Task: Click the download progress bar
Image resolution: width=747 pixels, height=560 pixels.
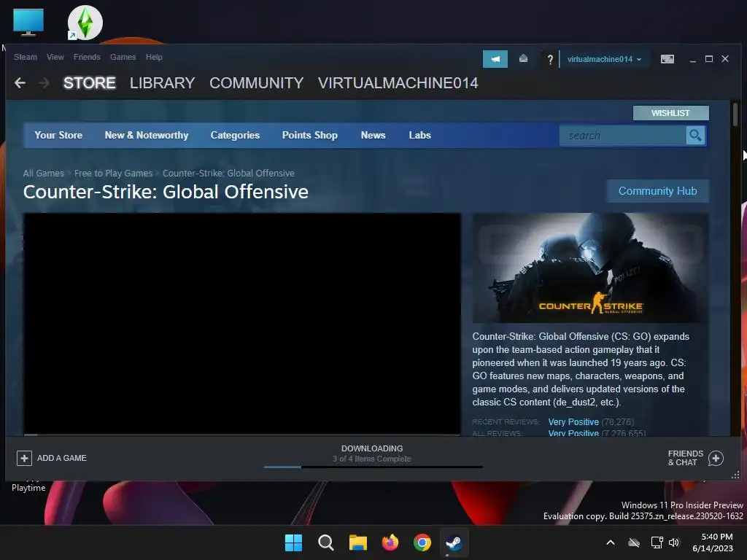Action: [373, 467]
